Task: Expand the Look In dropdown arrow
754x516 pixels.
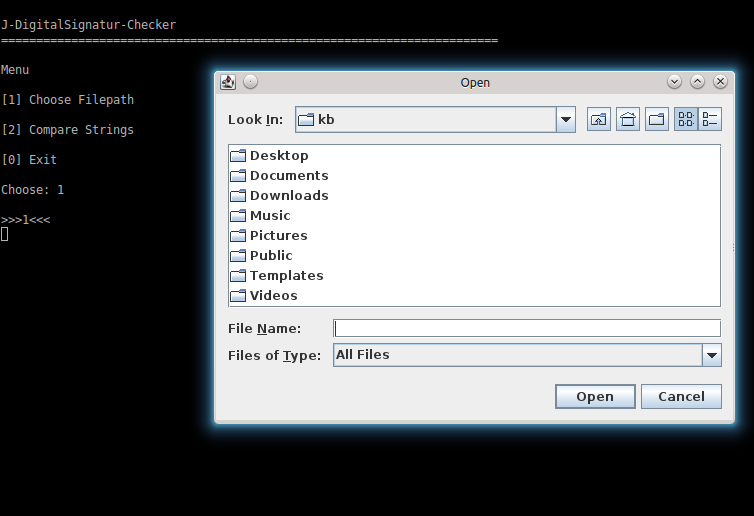Action: [566, 119]
